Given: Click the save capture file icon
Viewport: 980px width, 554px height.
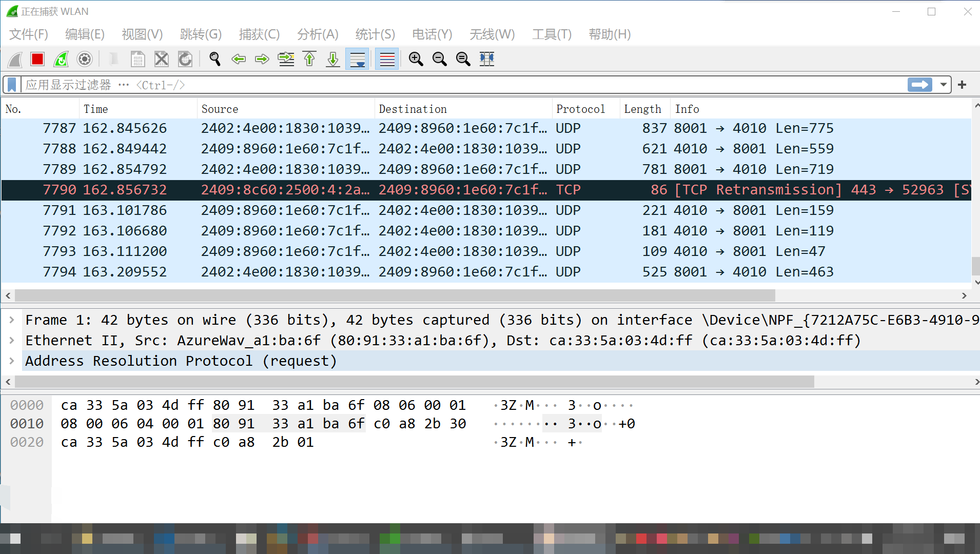Looking at the screenshot, I should pyautogui.click(x=138, y=60).
